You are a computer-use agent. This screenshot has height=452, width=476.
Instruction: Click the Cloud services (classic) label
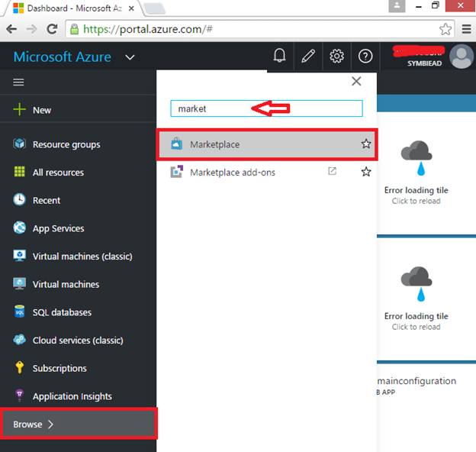click(x=78, y=341)
